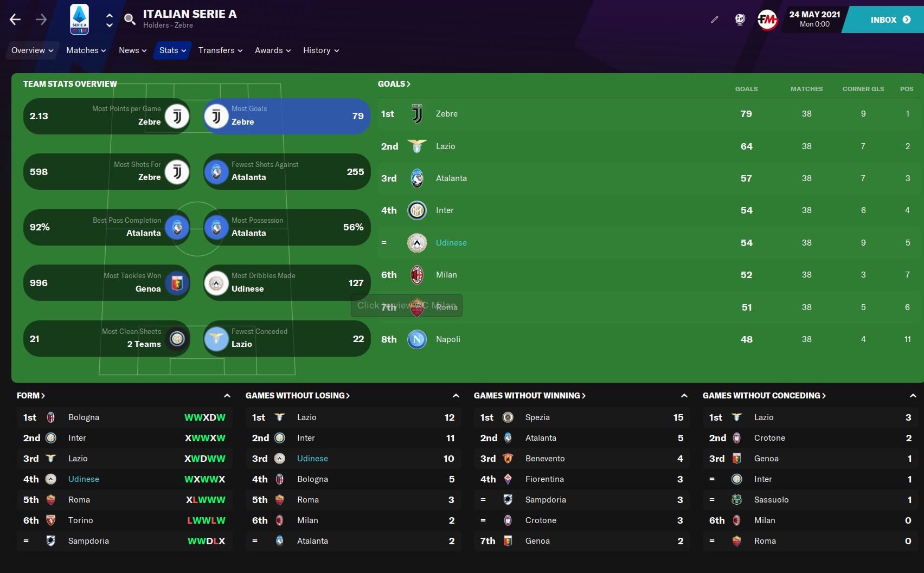This screenshot has height=573, width=924.
Task: Collapse the Games Without Losing panel
Action: pos(456,396)
